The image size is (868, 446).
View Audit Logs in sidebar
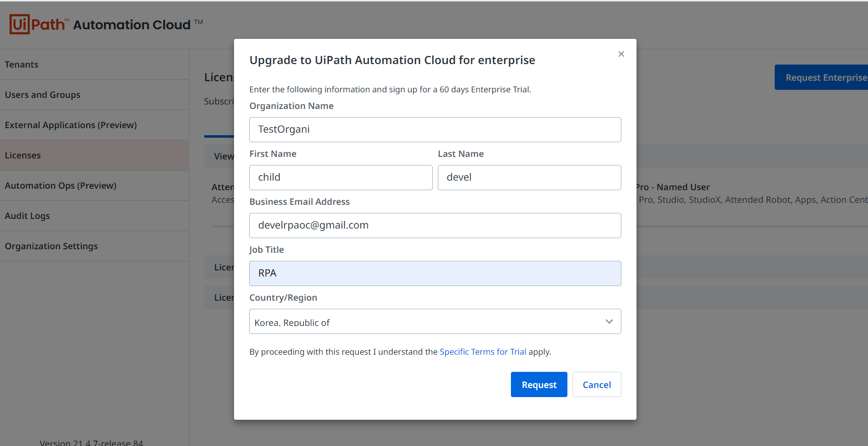(94, 216)
